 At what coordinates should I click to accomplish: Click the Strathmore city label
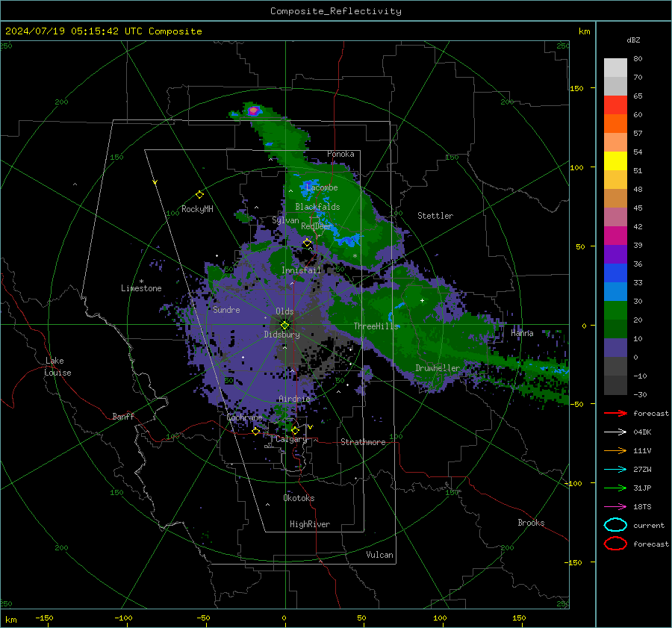click(x=363, y=442)
